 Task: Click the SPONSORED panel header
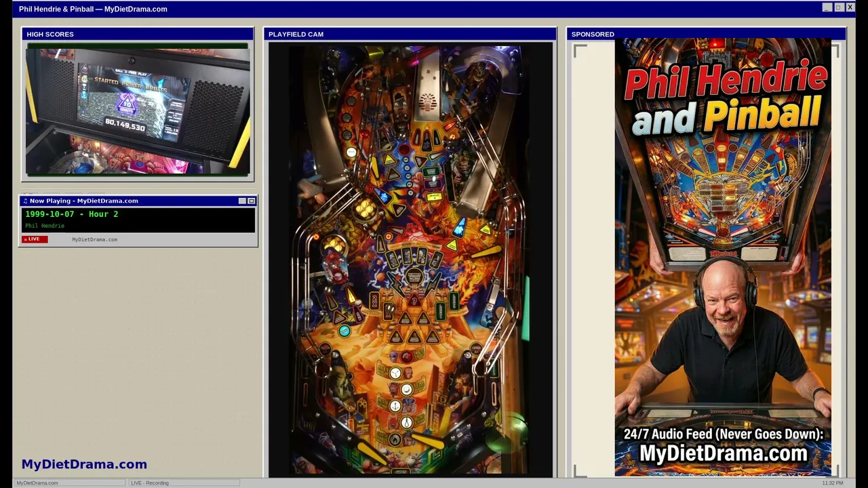tap(706, 34)
